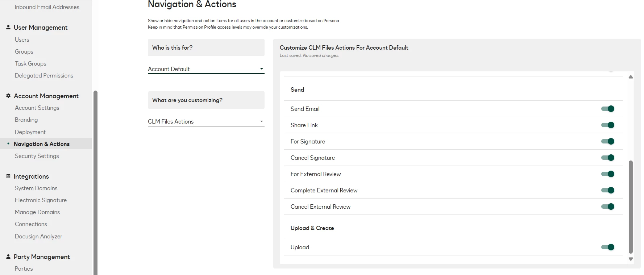Click scroll up arrow in actions panel
The height and width of the screenshot is (275, 644).
click(631, 77)
